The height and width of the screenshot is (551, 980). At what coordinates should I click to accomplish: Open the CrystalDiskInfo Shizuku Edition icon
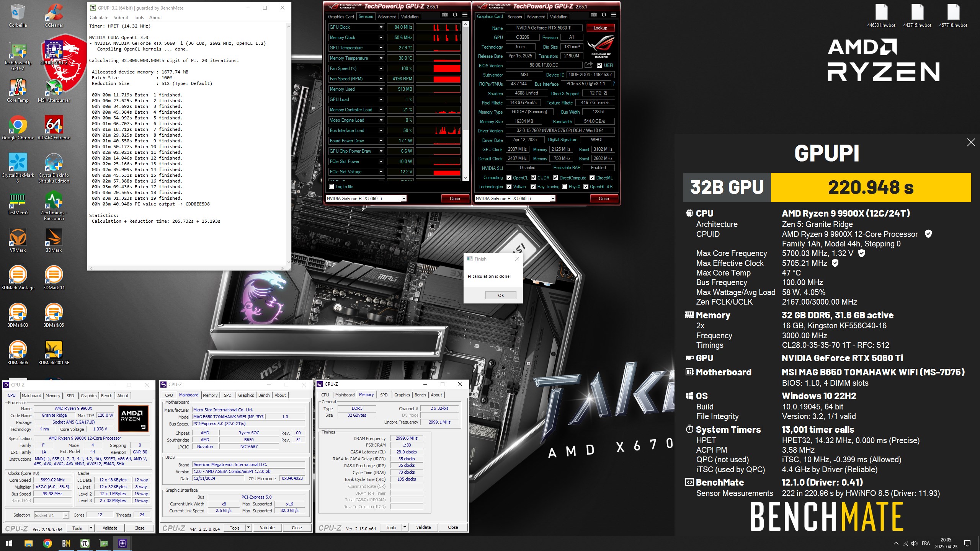(54, 168)
